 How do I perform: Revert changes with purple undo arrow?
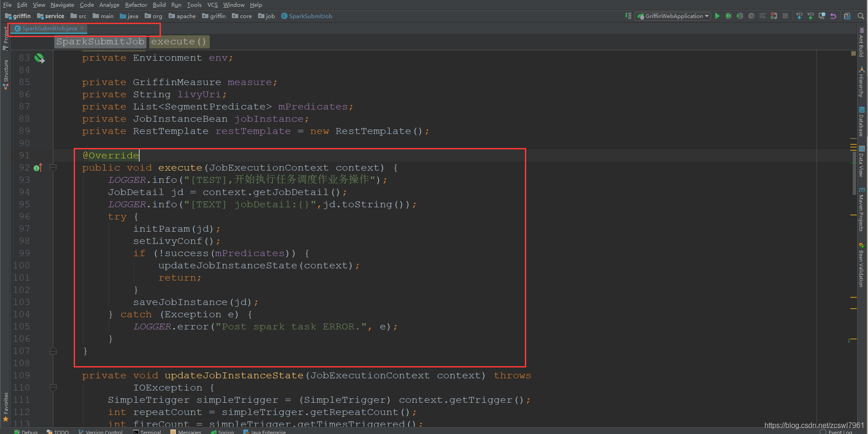(x=833, y=16)
